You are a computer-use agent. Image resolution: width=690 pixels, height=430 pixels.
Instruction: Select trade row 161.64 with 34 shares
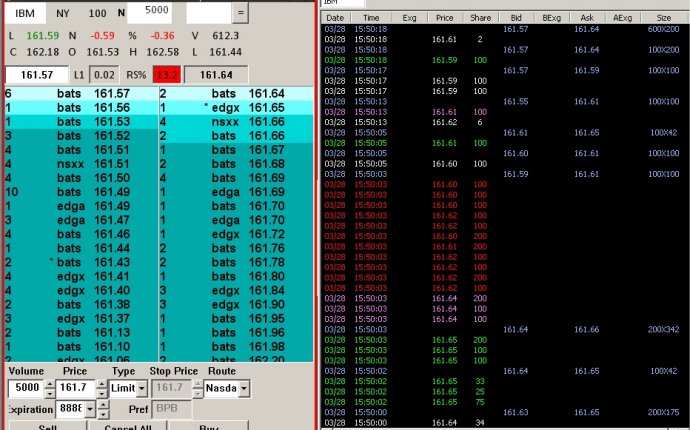[505, 423]
